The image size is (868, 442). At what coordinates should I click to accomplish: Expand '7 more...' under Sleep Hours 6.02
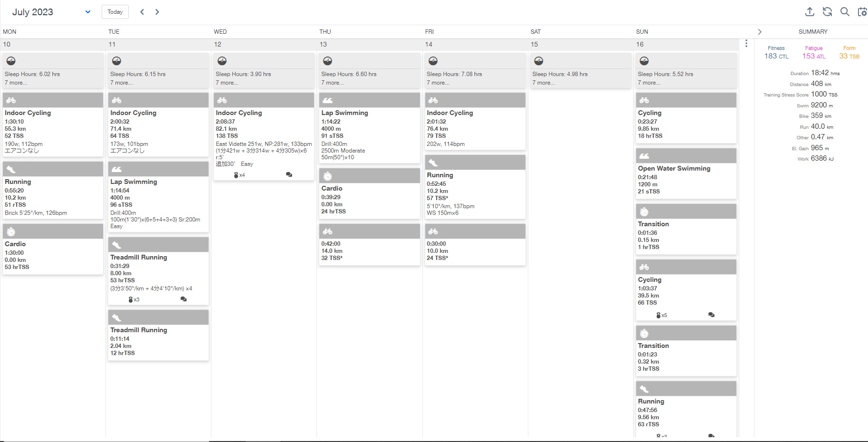(16, 83)
